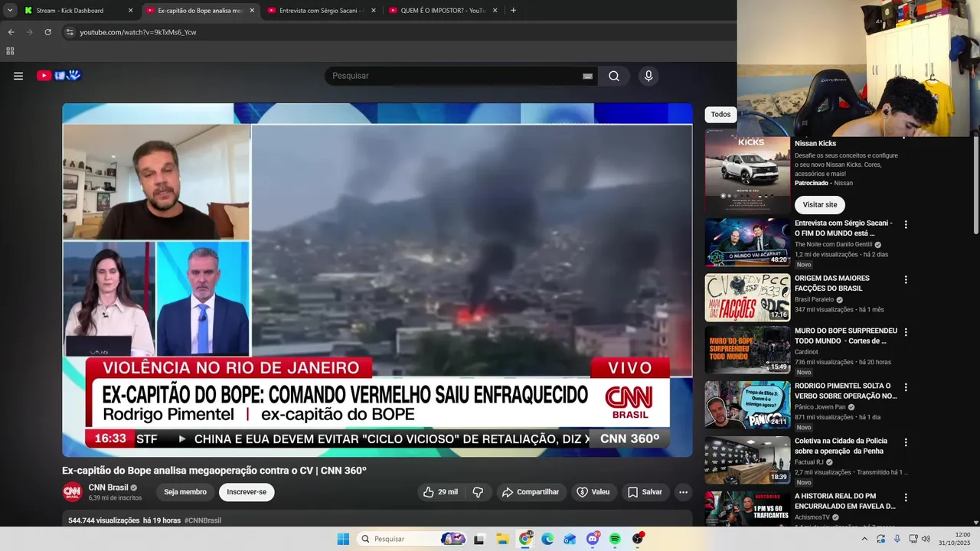Click the search magnifier button
The image size is (980, 551).
pos(614,76)
